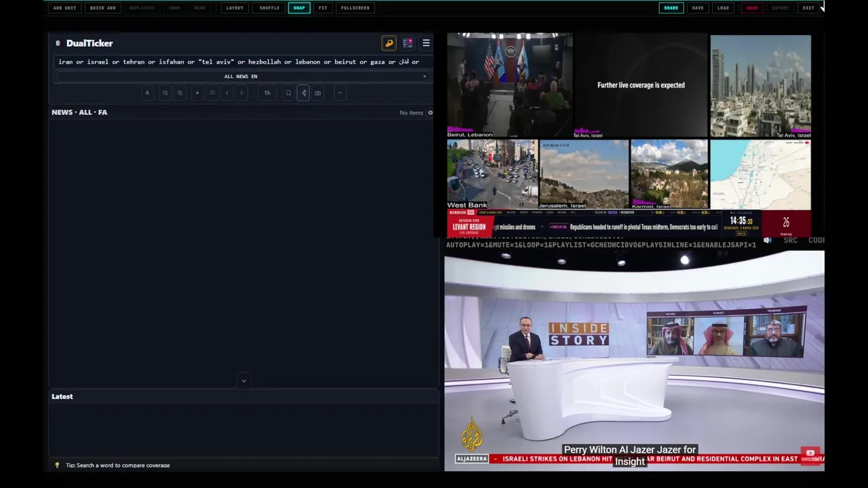Image resolution: width=868 pixels, height=488 pixels.
Task: Click the red button next to LOAD
Action: click(752, 8)
